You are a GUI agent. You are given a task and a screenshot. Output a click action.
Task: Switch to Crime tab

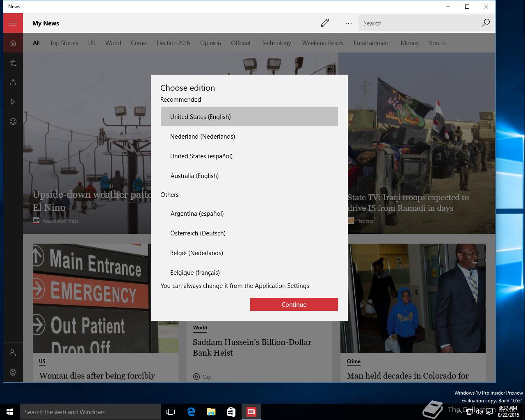139,43
